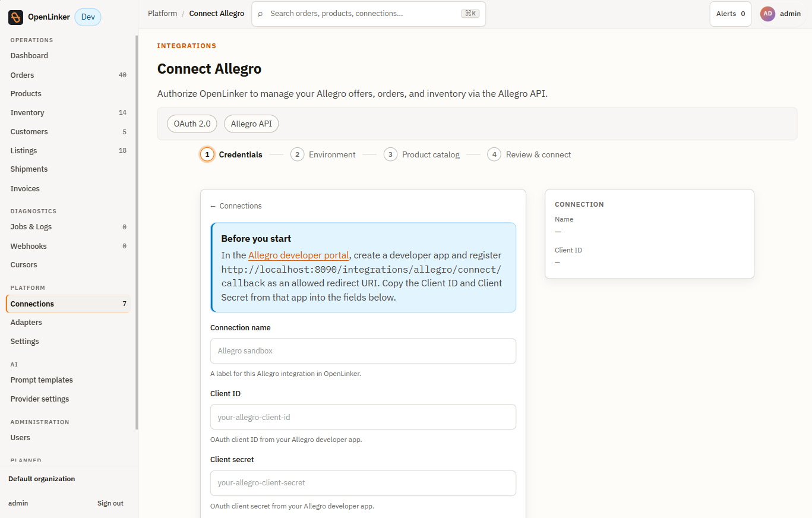Click the step 2 Environment circle
The height and width of the screenshot is (518, 812).
tap(297, 154)
